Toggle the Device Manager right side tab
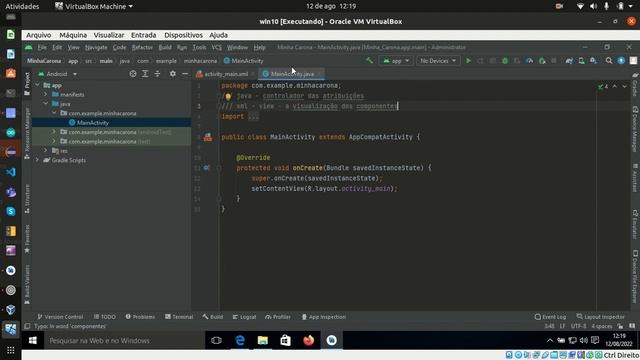Screen dimensions: 640x360 635,129
